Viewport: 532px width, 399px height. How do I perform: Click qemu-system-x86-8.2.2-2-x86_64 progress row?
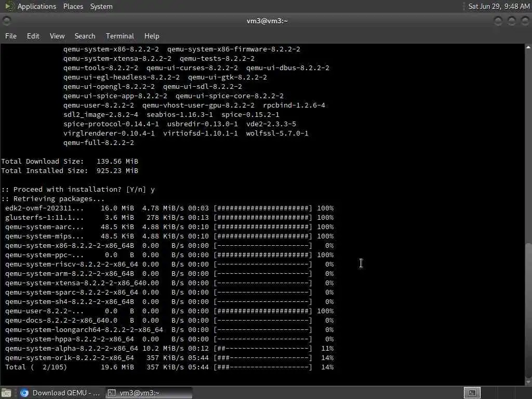click(x=169, y=246)
